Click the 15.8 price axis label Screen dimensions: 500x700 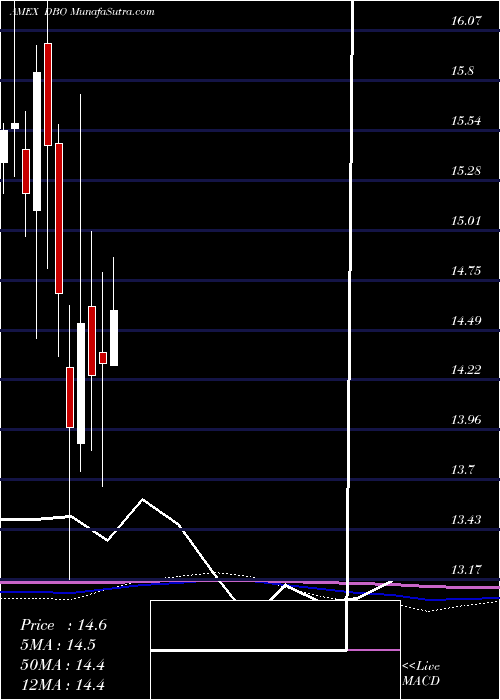pos(464,71)
